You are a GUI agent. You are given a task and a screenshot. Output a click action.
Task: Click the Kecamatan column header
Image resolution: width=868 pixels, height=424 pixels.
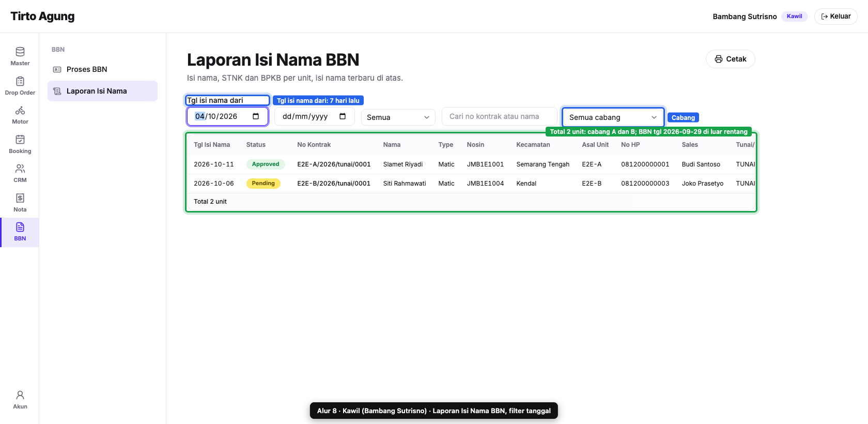click(533, 145)
